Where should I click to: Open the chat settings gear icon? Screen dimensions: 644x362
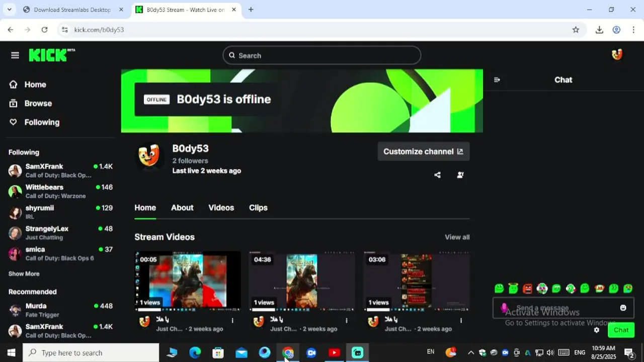[x=597, y=330]
